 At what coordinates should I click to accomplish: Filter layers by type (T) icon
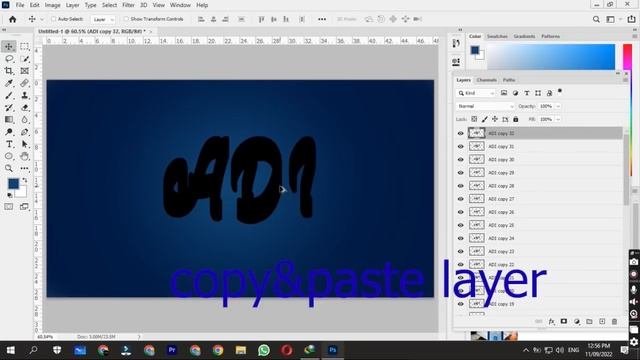click(527, 93)
